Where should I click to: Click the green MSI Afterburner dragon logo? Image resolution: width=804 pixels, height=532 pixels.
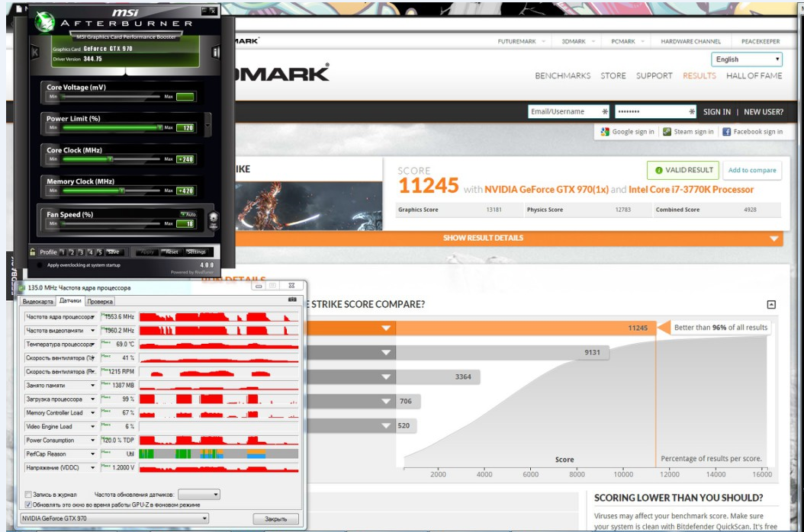[44, 21]
